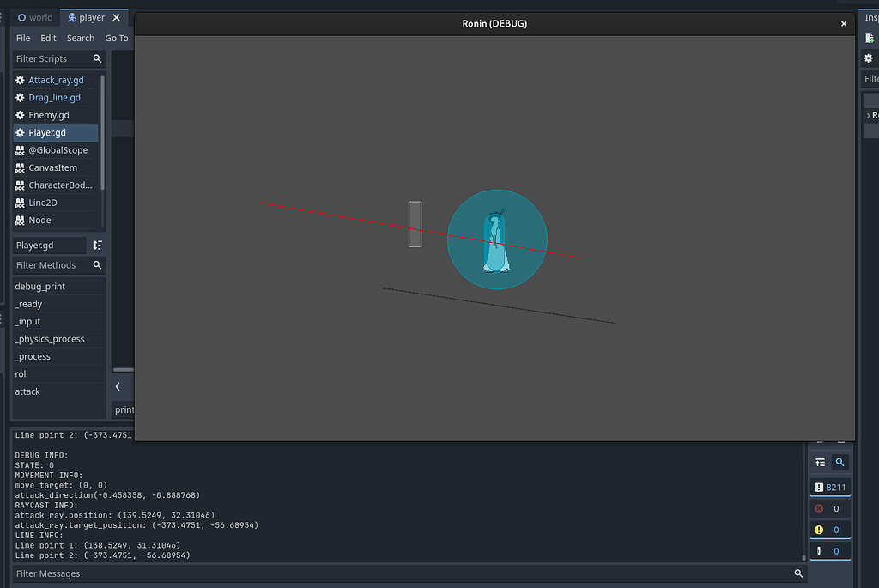Click the new resource icon in the Inspector
Image resolution: width=879 pixels, height=588 pixels.
tap(868, 38)
